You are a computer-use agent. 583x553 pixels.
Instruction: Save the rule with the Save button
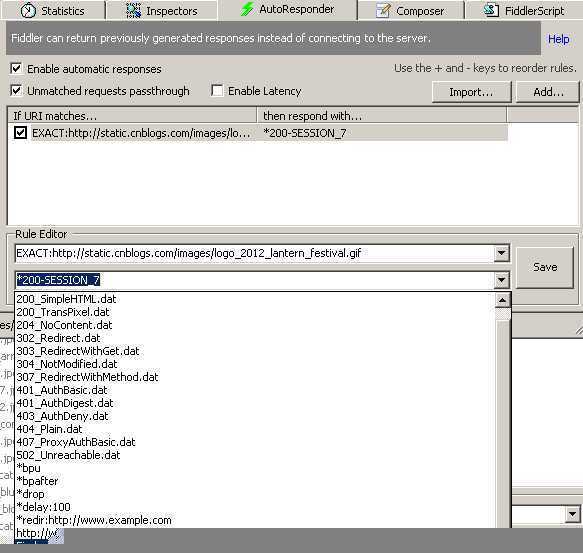pyautogui.click(x=545, y=267)
